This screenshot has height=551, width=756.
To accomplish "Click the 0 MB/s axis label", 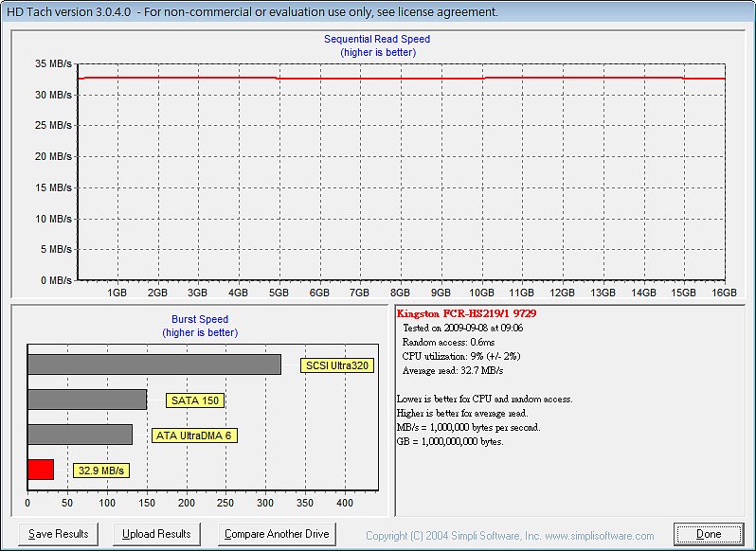I will pyautogui.click(x=57, y=280).
